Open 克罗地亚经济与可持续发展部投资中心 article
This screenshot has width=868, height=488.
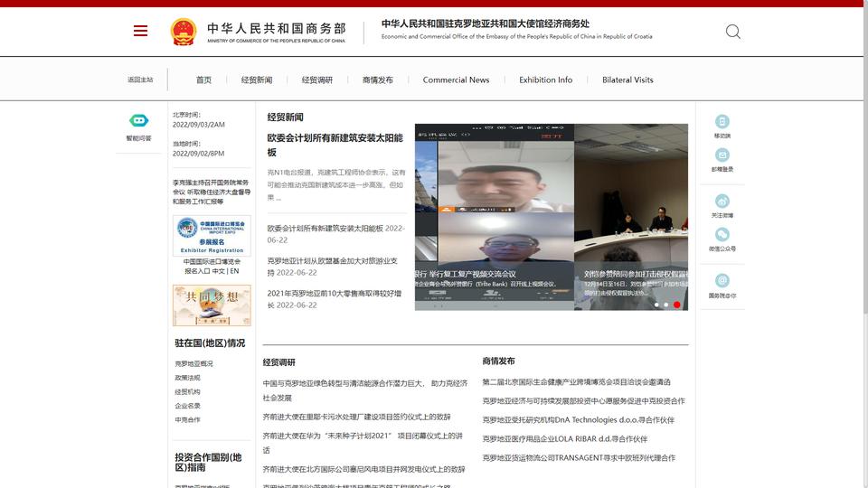tap(583, 400)
